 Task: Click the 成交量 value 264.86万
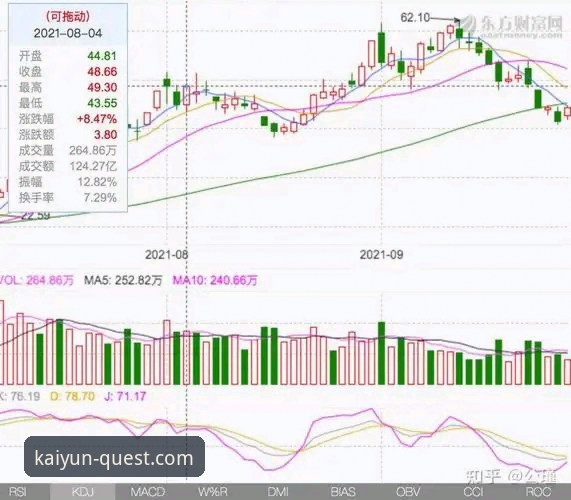click(x=93, y=150)
